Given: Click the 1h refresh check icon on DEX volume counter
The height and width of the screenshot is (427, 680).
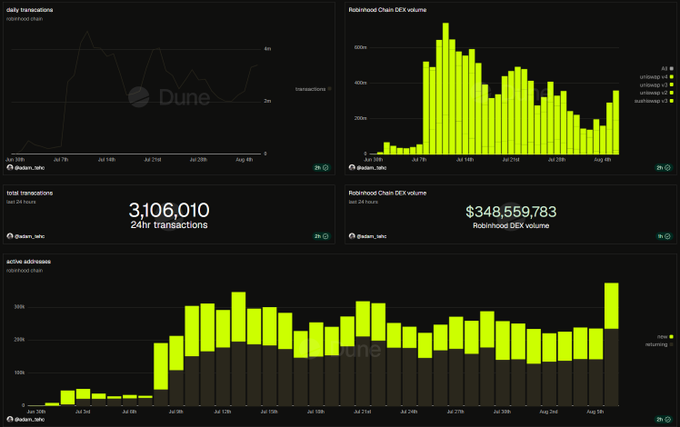Looking at the screenshot, I should 667,236.
